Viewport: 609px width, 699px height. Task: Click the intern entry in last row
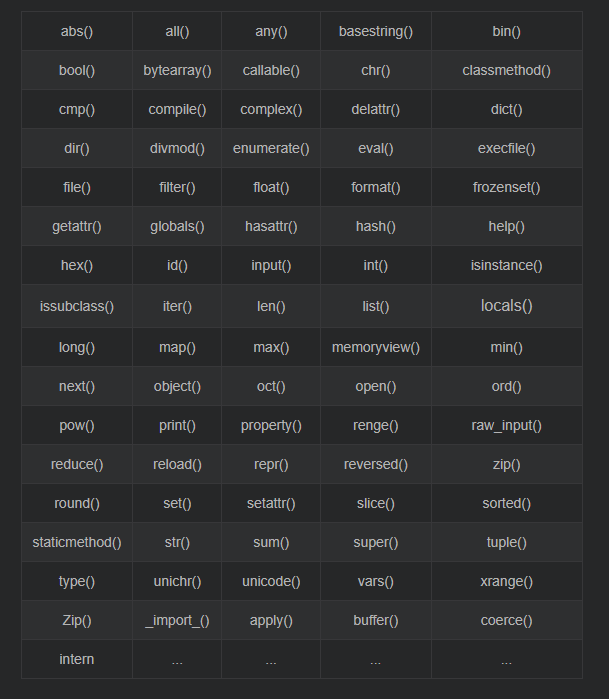pos(77,659)
